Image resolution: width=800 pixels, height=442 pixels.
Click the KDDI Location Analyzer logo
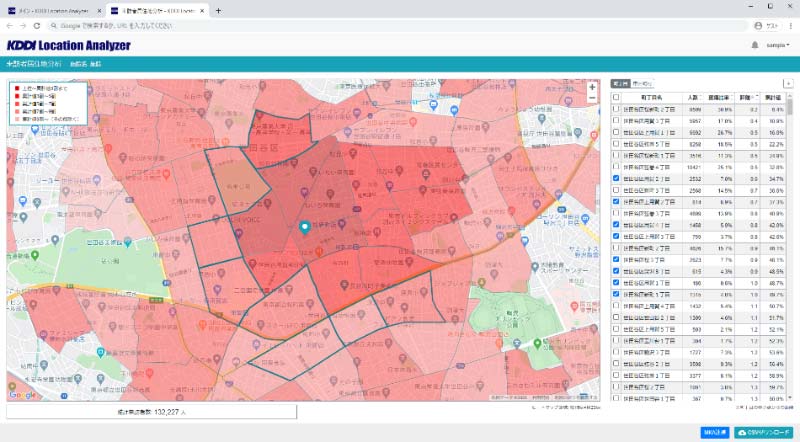click(68, 46)
